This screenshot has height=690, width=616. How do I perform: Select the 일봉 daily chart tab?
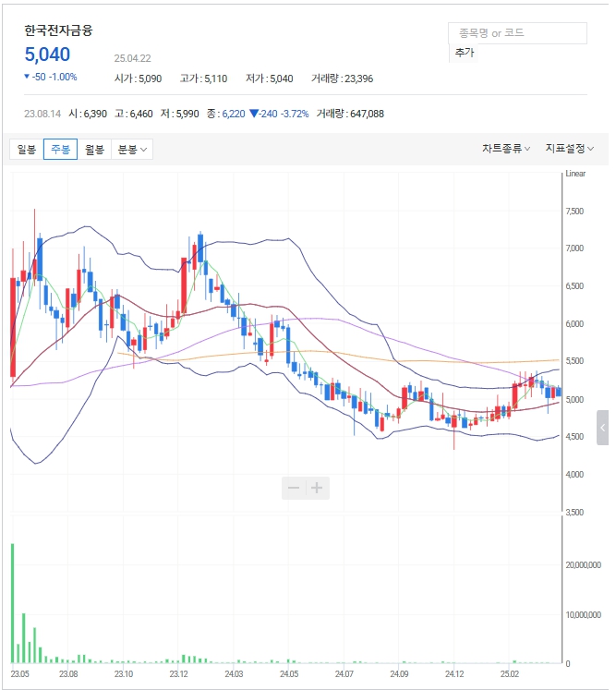(27, 150)
